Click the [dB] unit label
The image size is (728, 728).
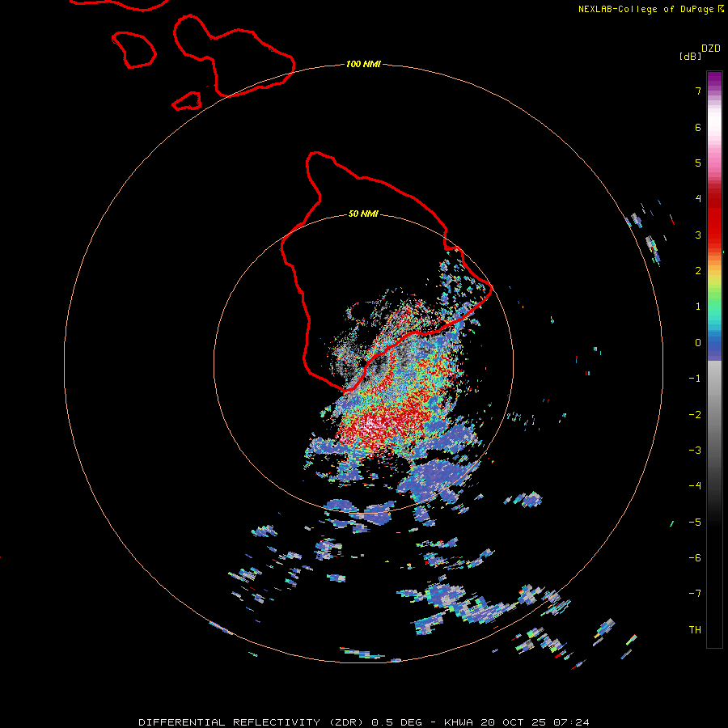(x=690, y=56)
